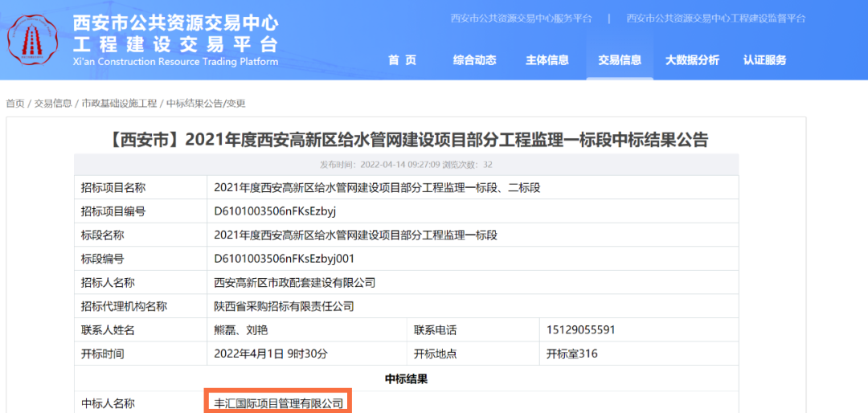The image size is (868, 413).
Task: Visit 西安市公共资源交易中心服务平台 link
Action: tap(521, 18)
